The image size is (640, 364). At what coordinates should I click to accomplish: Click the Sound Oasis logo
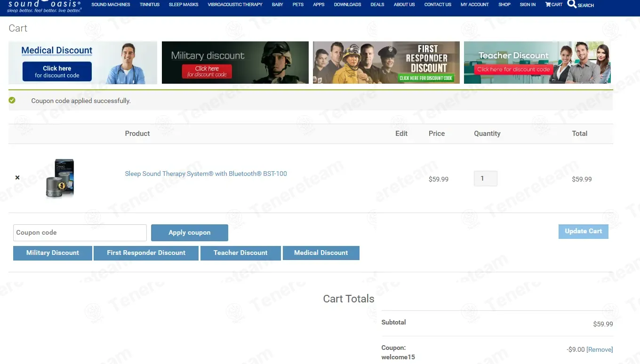click(44, 6)
